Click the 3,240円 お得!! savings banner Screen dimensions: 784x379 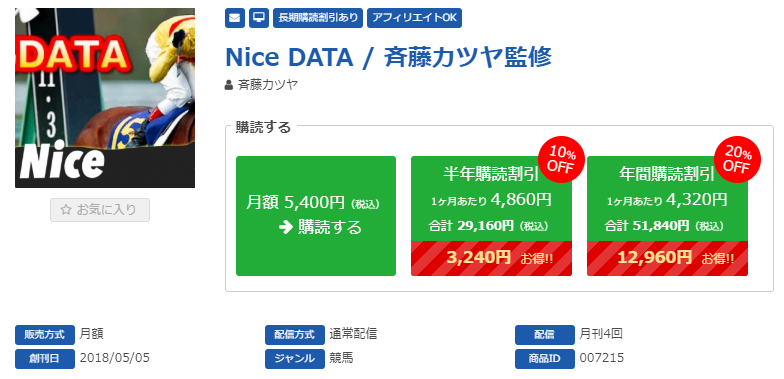(x=492, y=258)
